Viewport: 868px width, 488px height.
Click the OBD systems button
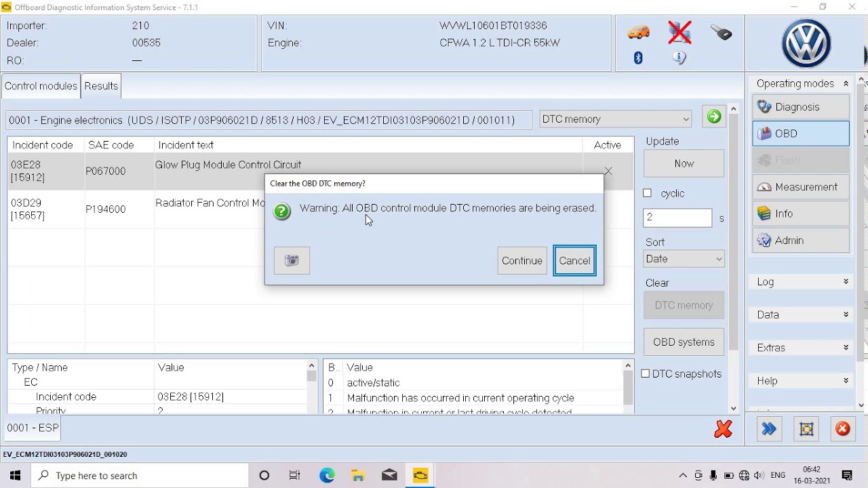click(684, 342)
